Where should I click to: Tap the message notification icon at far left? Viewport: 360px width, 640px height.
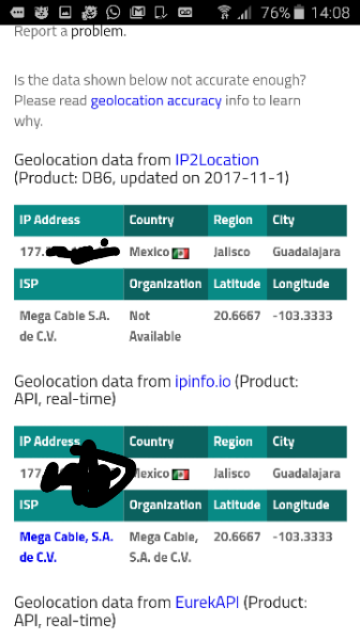tap(17, 12)
